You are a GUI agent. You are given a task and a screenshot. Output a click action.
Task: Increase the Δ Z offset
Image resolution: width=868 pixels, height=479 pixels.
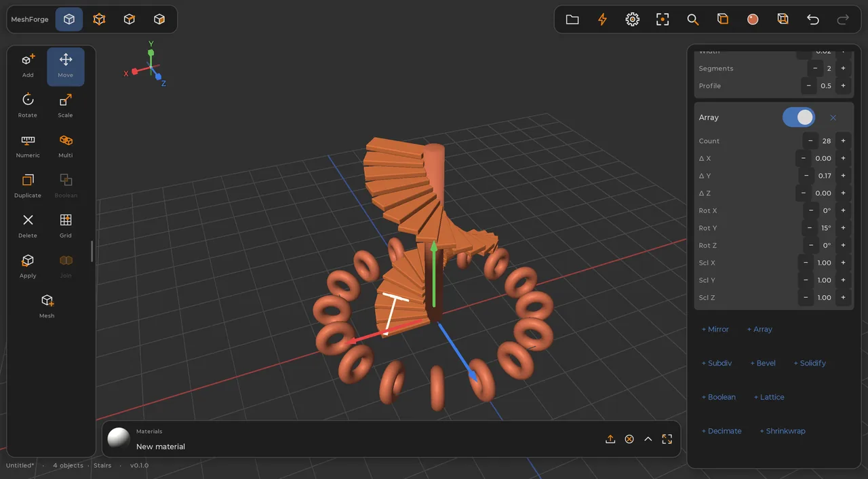click(x=843, y=193)
